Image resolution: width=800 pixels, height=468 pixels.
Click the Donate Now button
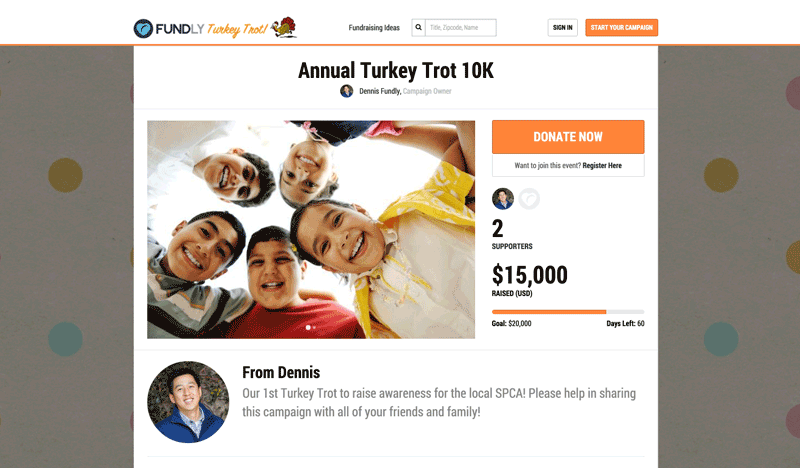click(x=568, y=137)
